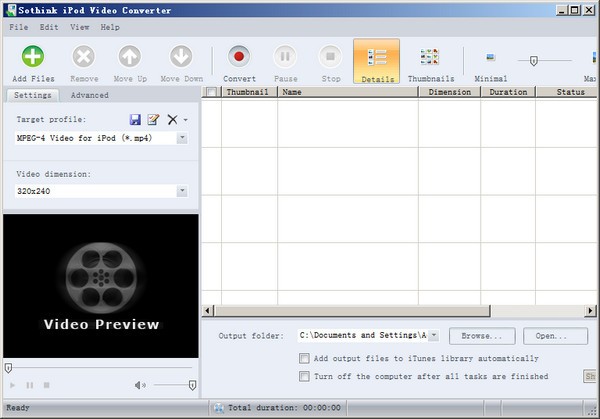Sort by the Thumbnail column header
Screen dimensions: 600x419
(249, 92)
